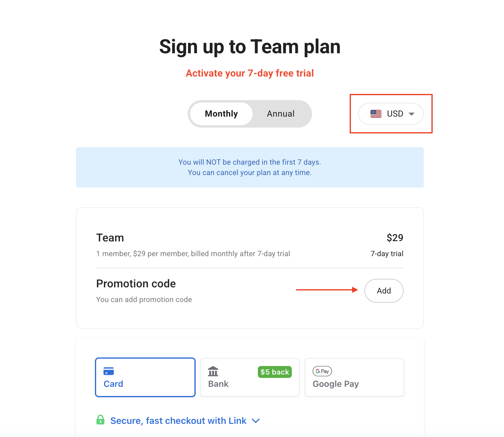This screenshot has height=437, width=504.
Task: Click the bank building icon
Action: [x=213, y=371]
